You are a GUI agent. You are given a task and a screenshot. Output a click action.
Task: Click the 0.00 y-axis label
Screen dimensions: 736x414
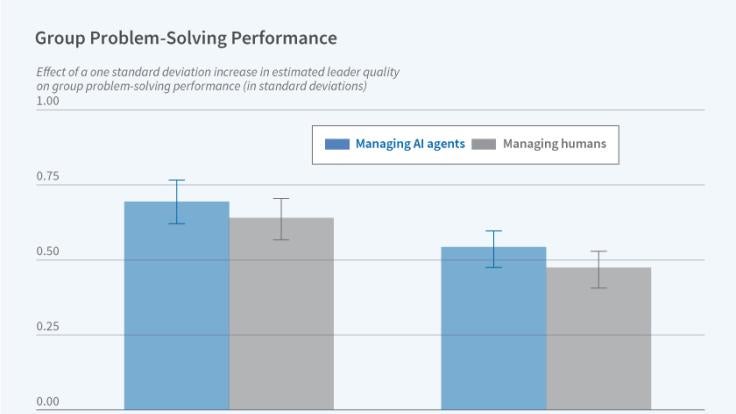[x=47, y=402]
